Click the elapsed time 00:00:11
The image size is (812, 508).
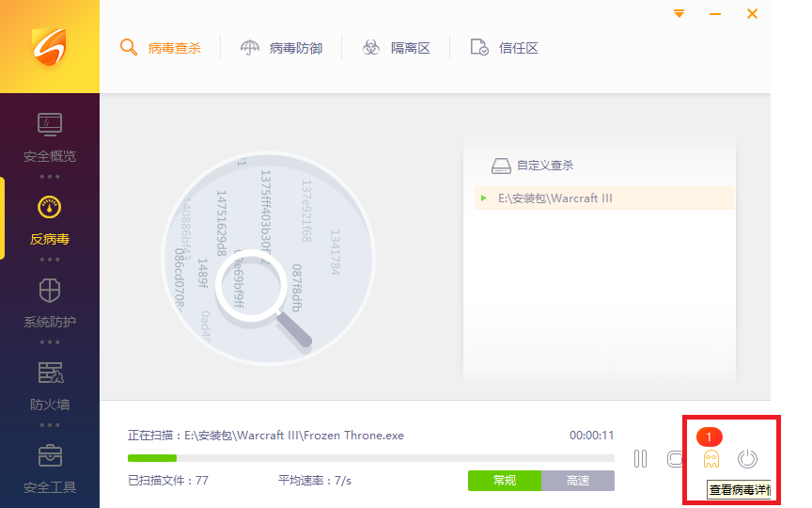591,436
